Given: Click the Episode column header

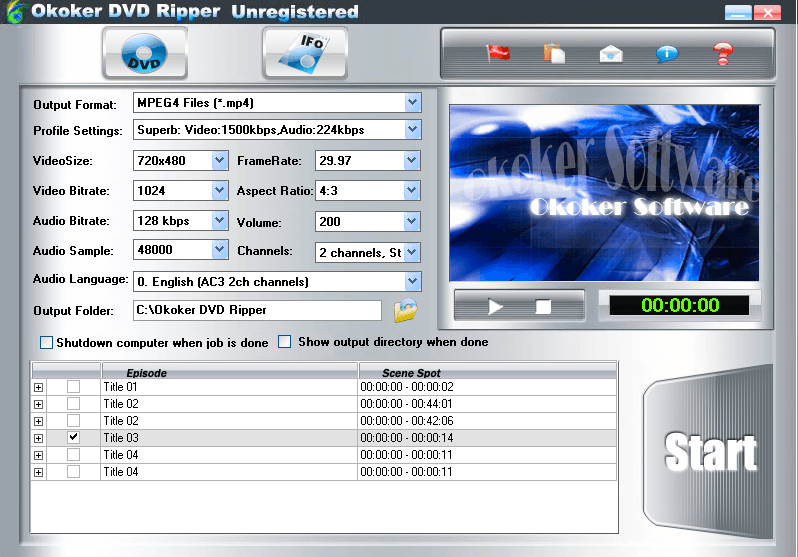Looking at the screenshot, I should [x=230, y=372].
